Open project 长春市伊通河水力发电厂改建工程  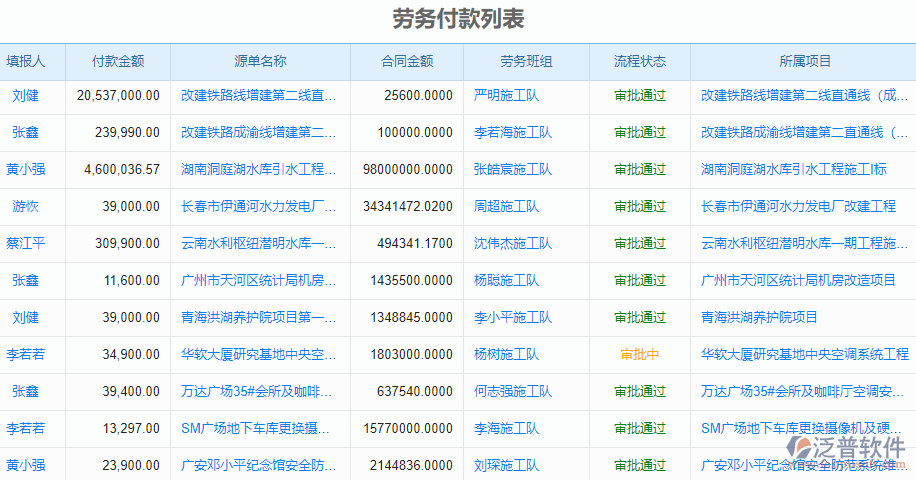pyautogui.click(x=798, y=207)
